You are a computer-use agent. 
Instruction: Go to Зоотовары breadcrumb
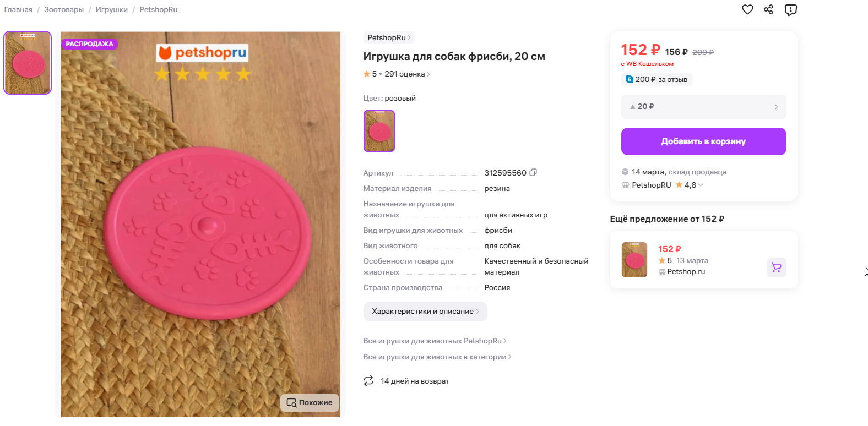point(64,10)
